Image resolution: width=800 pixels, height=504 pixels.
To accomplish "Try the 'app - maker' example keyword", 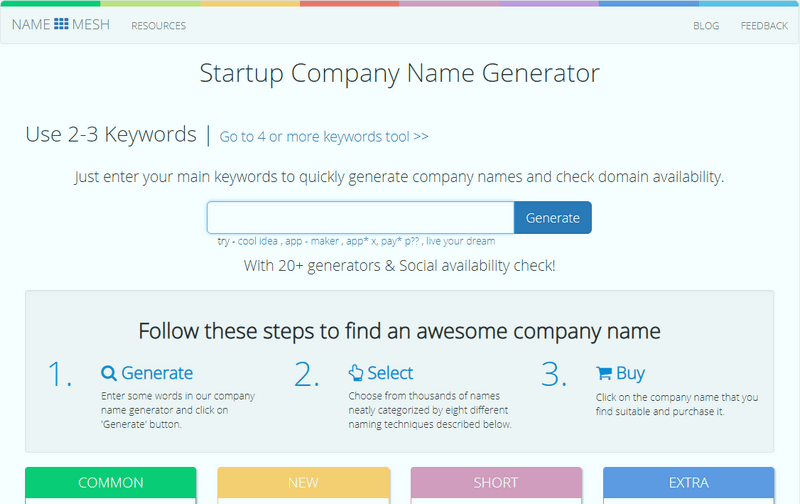I will (311, 241).
